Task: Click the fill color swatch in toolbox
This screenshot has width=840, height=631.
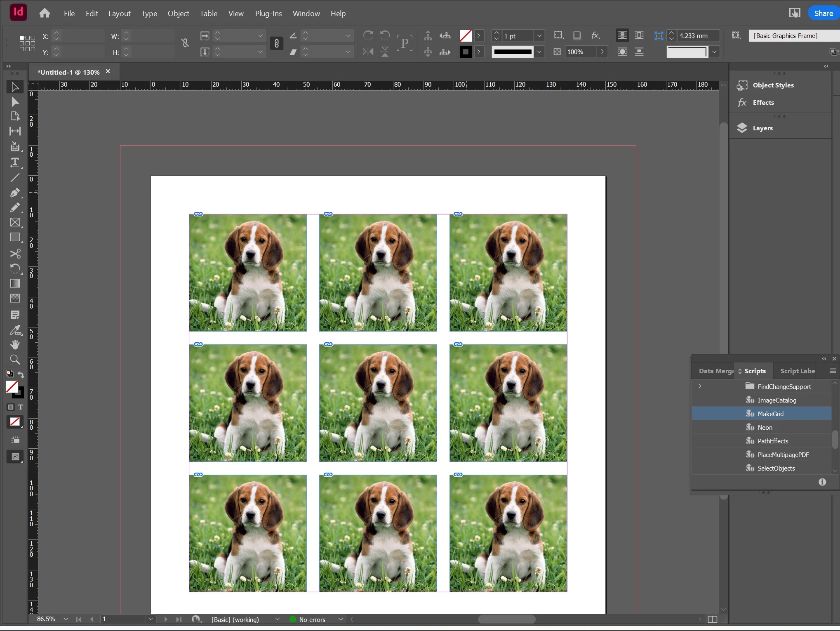Action: click(12, 386)
